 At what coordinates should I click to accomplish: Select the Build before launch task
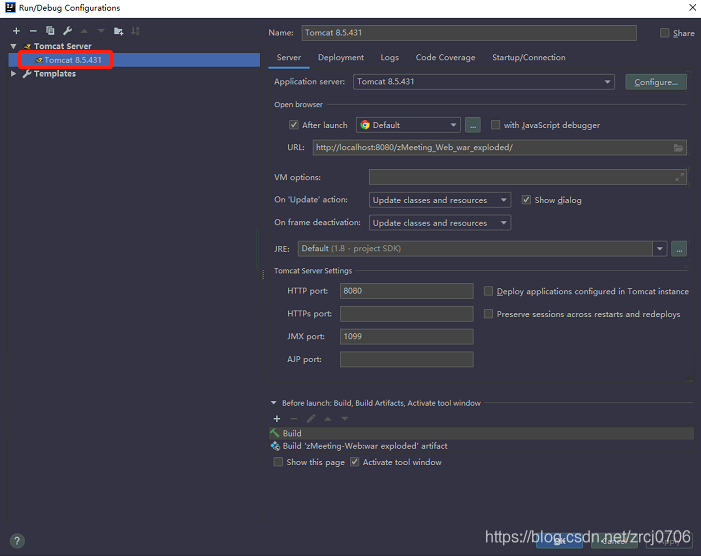click(x=481, y=433)
